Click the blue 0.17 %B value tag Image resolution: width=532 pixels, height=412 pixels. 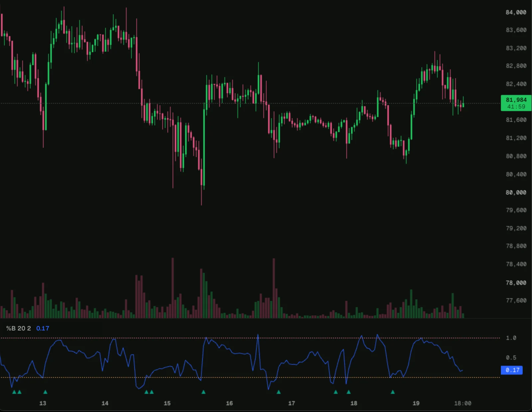point(512,370)
